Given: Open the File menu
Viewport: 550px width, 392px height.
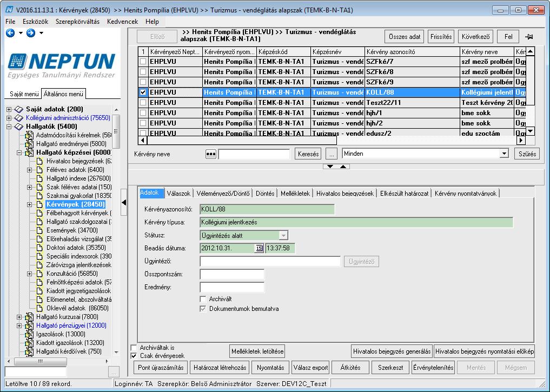Looking at the screenshot, I should coord(10,22).
